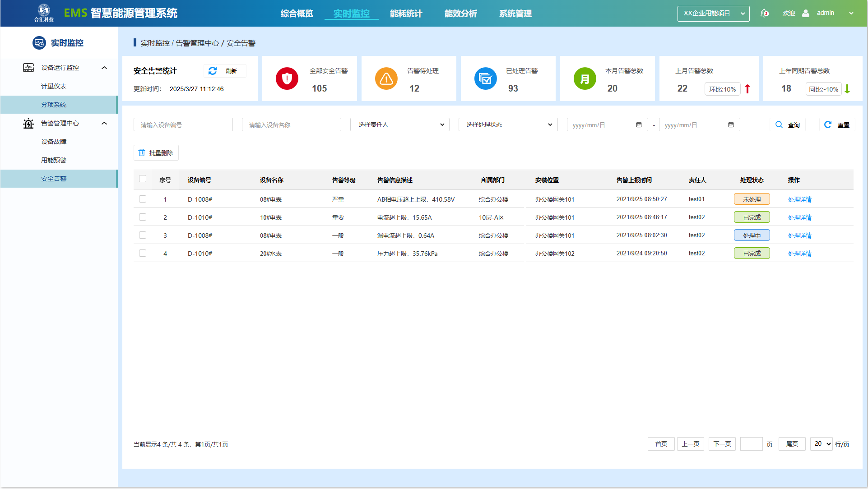Open the 选择处理状态 dropdown
868x489 pixels.
coord(508,125)
